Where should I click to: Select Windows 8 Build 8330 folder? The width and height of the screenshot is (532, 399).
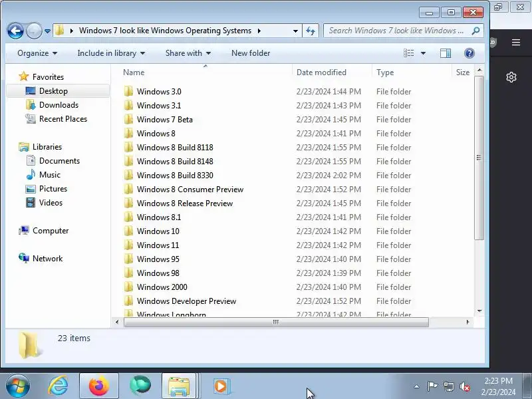point(175,175)
